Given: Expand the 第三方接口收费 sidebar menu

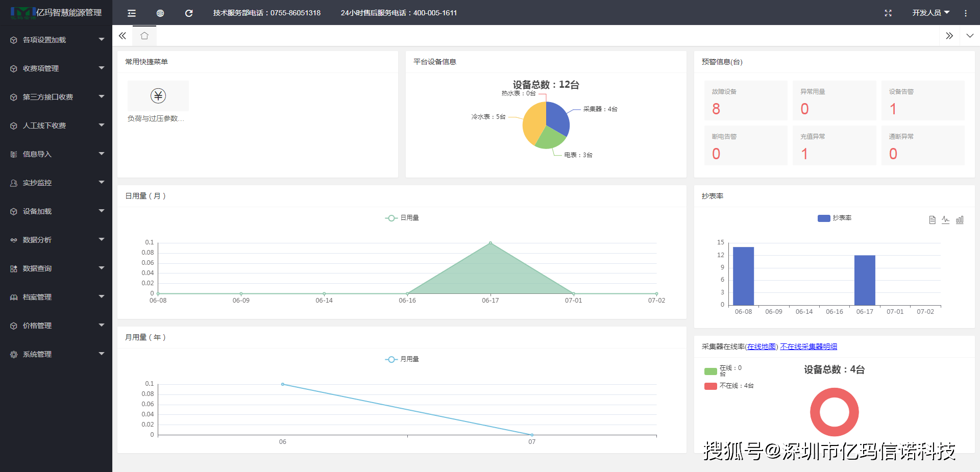Looking at the screenshot, I should coord(56,97).
